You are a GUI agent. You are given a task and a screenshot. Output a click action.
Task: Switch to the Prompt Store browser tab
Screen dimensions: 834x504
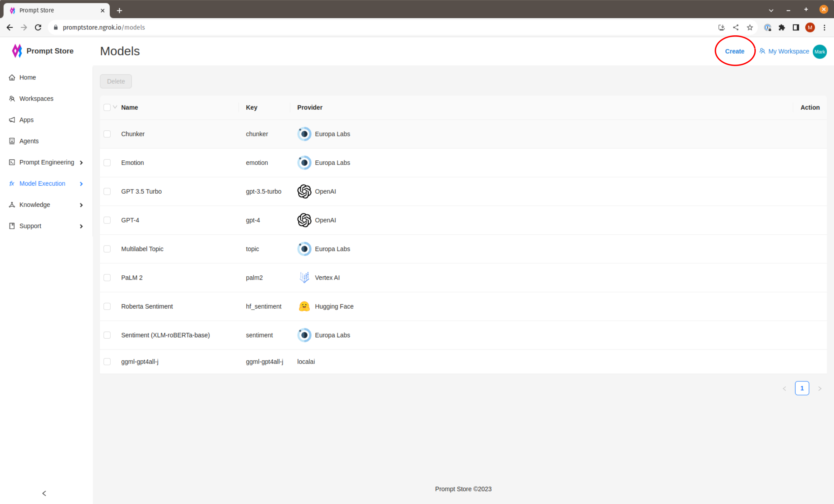(57, 11)
